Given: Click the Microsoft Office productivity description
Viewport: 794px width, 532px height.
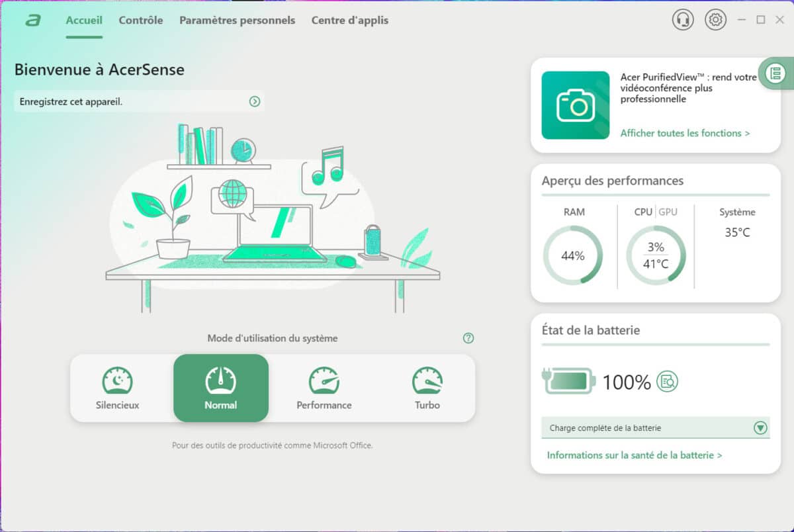Looking at the screenshot, I should point(273,445).
